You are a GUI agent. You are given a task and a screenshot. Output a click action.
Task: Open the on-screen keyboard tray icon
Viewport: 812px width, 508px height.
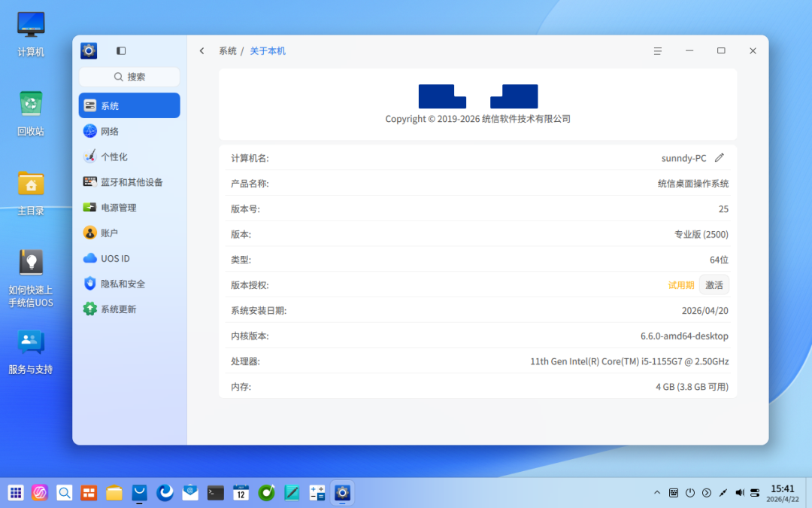click(673, 492)
